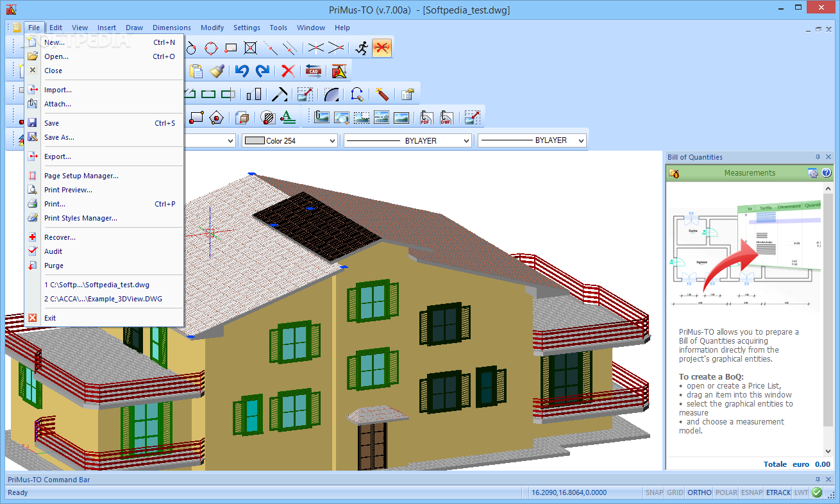Image resolution: width=840 pixels, height=504 pixels.
Task: Click the running man icon
Action: pyautogui.click(x=362, y=47)
